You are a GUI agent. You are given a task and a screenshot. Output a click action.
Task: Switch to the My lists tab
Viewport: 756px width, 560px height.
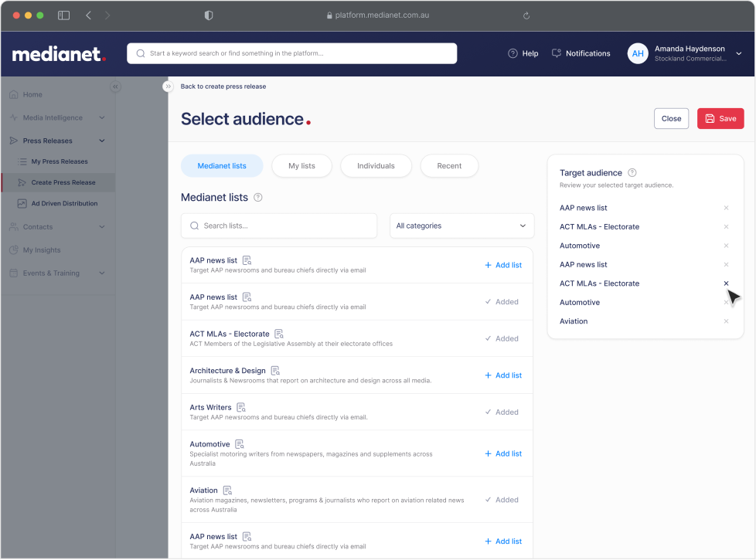(x=301, y=165)
